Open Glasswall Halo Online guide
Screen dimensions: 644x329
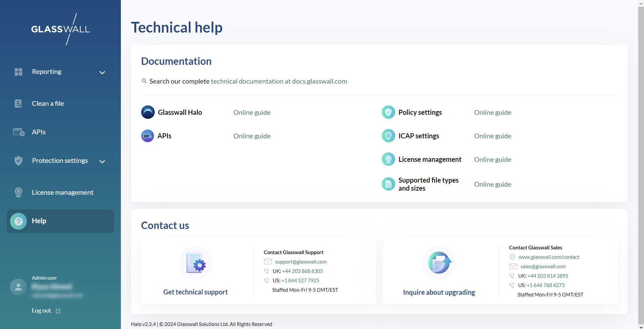coord(252,112)
